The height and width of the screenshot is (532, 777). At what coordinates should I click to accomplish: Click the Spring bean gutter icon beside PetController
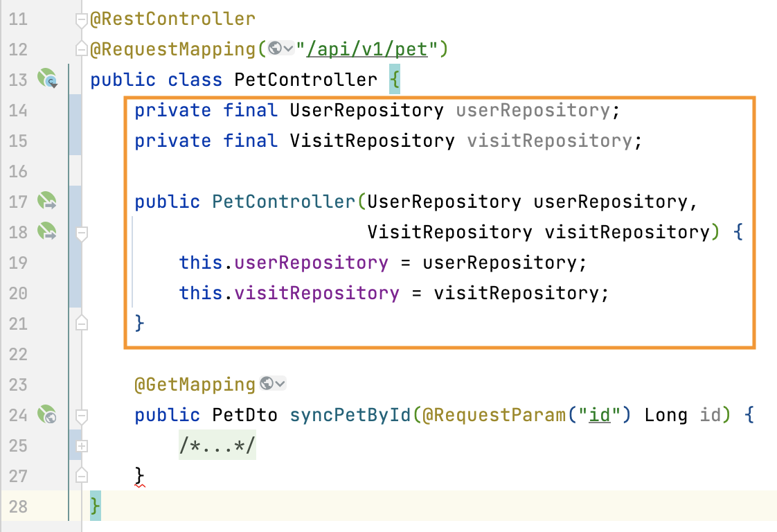(x=47, y=80)
